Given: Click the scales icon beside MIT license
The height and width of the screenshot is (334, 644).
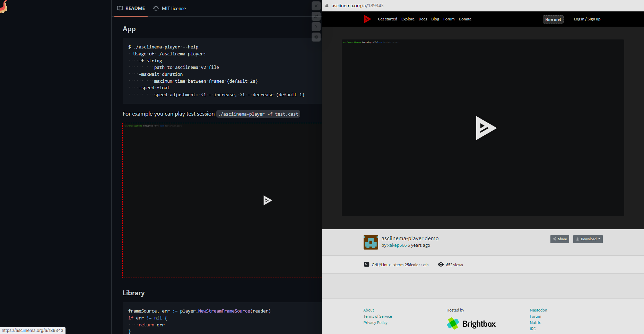Looking at the screenshot, I should click(156, 8).
